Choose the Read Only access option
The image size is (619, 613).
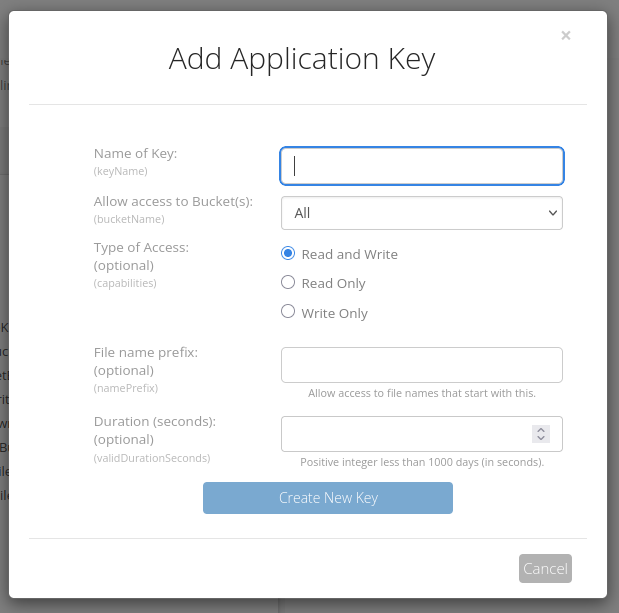pyautogui.click(x=288, y=283)
